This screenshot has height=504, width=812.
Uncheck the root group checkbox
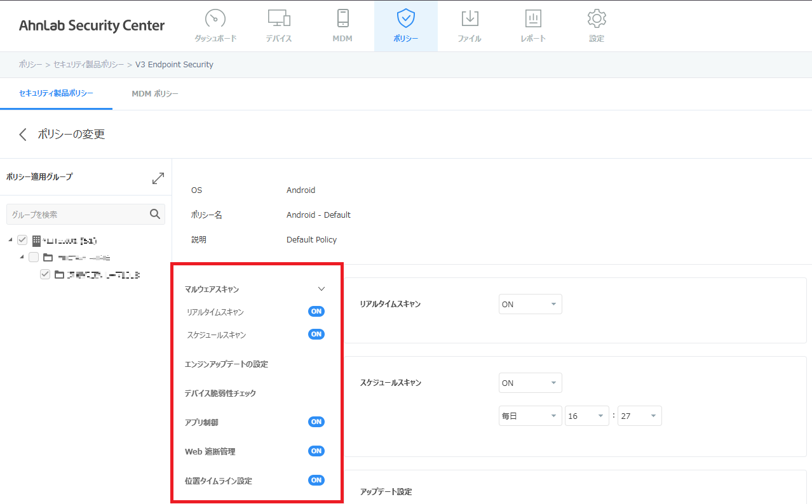click(x=22, y=240)
